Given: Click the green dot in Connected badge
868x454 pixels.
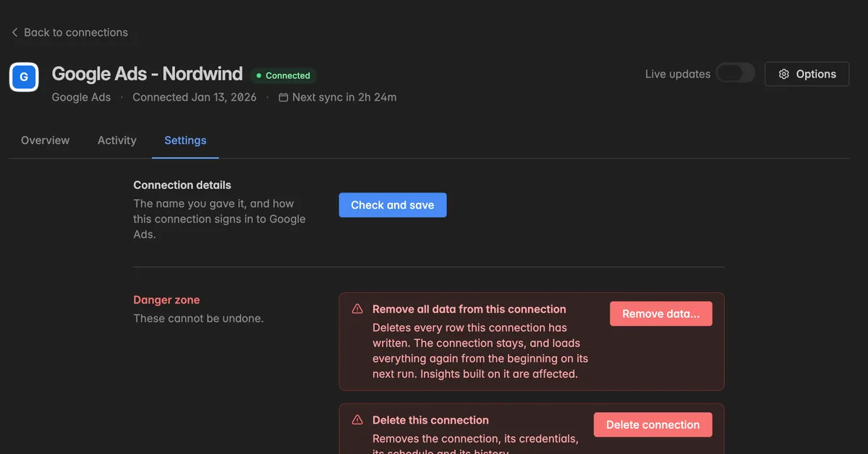Looking at the screenshot, I should [259, 75].
